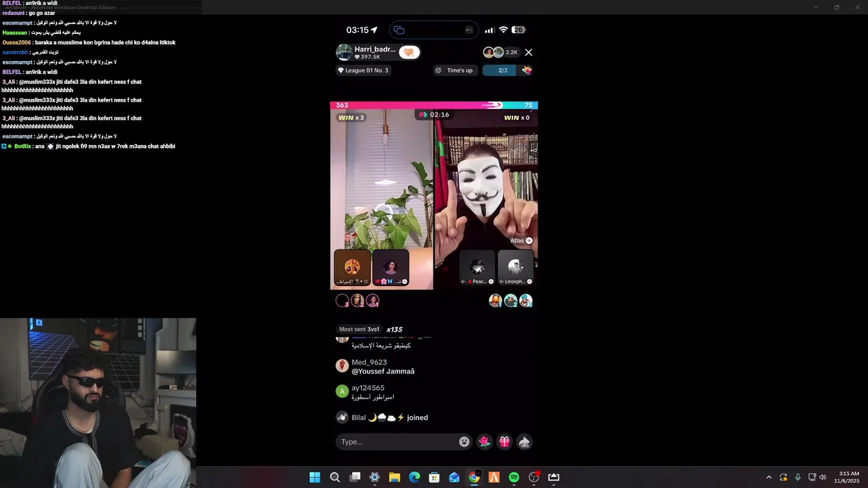Image resolution: width=868 pixels, height=488 pixels.
Task: Open the 2.2K viewers list
Action: coord(511,52)
